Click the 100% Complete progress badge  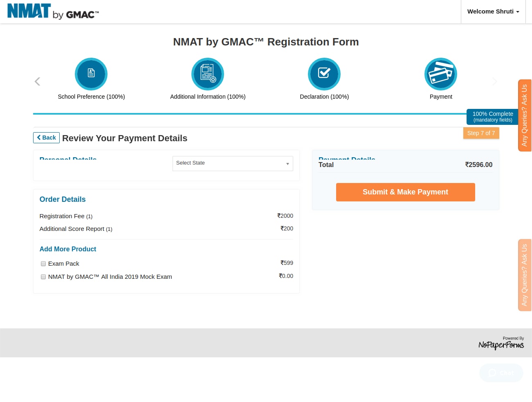pos(493,117)
